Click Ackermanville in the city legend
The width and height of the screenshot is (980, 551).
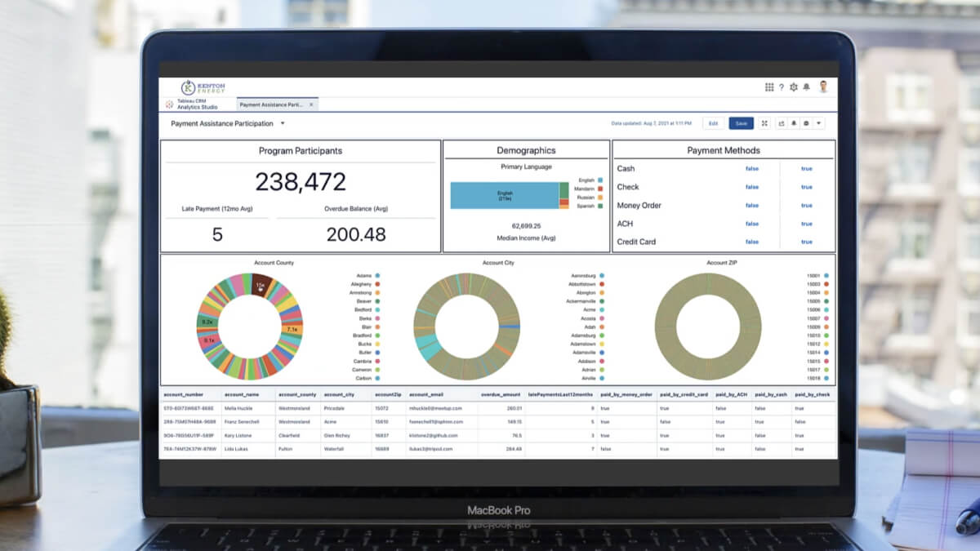(x=586, y=301)
